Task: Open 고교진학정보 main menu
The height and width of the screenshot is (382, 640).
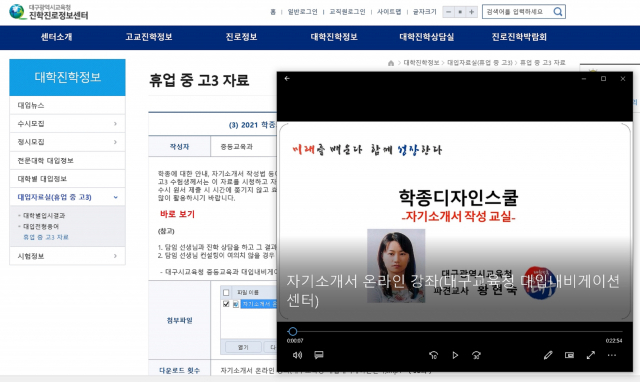Action: 149,37
